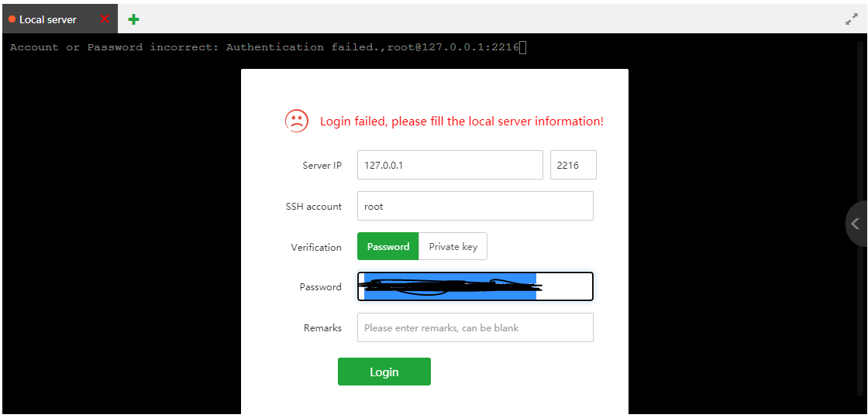Viewport: 868px width, 418px height.
Task: Edit the SSH account field
Action: point(474,206)
